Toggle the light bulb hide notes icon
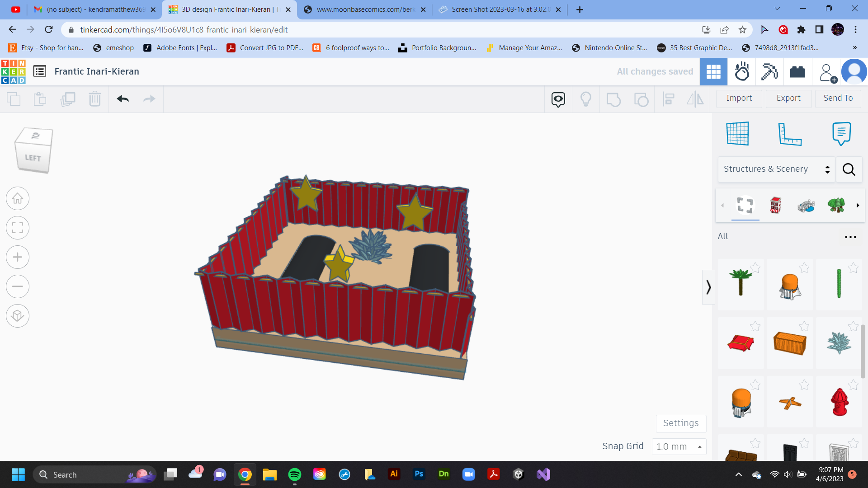 [586, 99]
